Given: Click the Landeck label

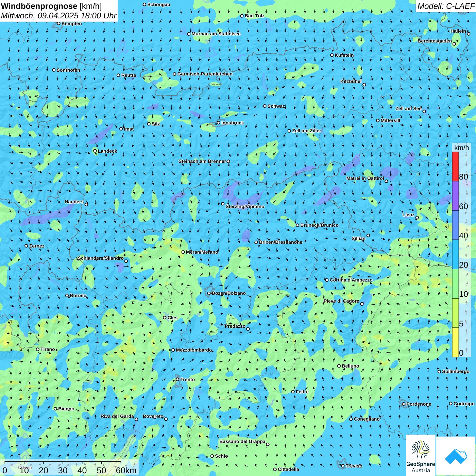Looking at the screenshot, I should pyautogui.click(x=107, y=151).
